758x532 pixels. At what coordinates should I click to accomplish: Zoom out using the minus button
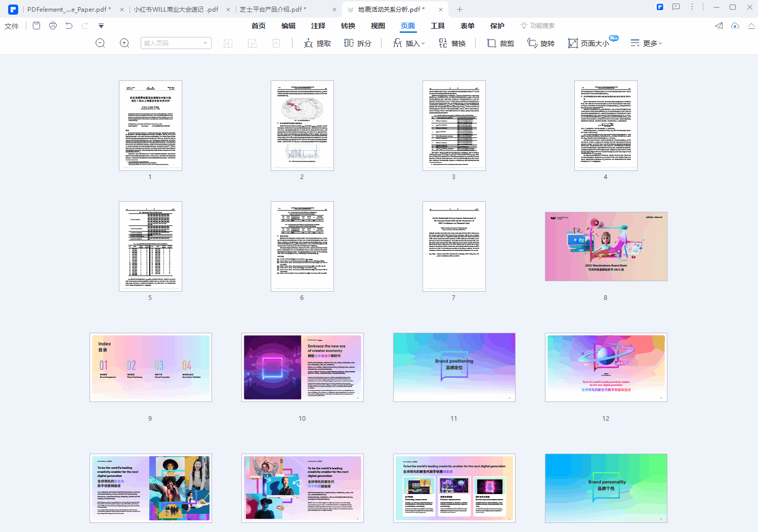pos(100,43)
